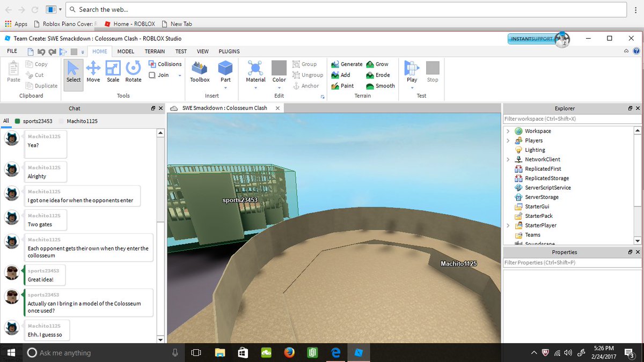This screenshot has width=644, height=362.
Task: Switch to the PLUGINS ribbon tab
Action: 229,51
